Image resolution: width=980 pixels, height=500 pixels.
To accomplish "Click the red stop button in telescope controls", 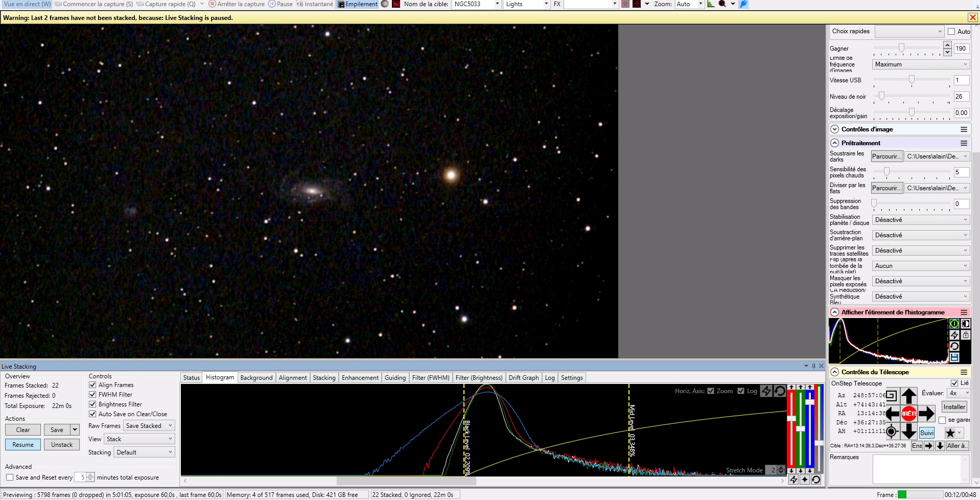I will click(x=908, y=414).
